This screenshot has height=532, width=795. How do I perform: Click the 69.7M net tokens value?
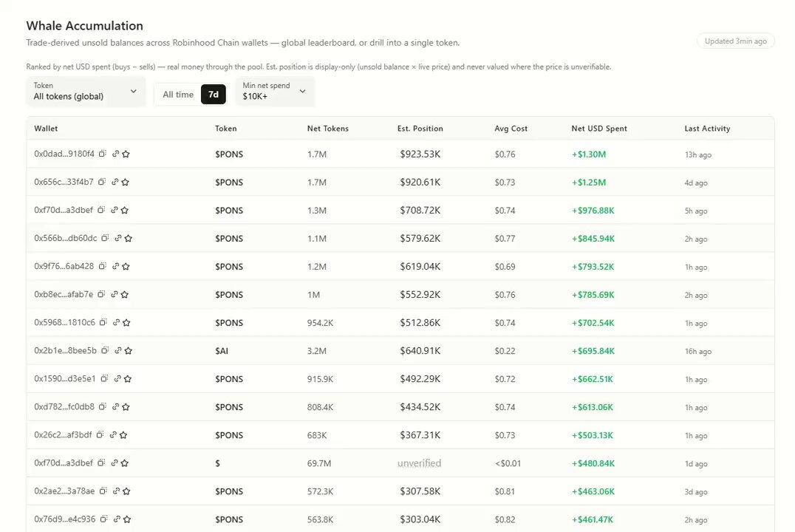tap(319, 463)
